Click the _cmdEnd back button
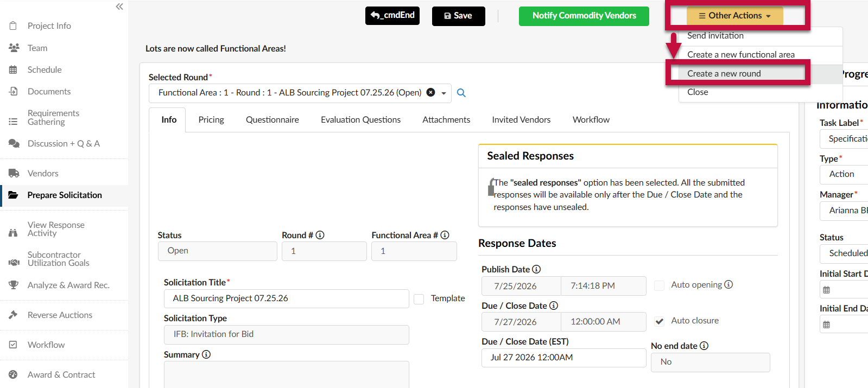868x388 pixels. click(392, 16)
